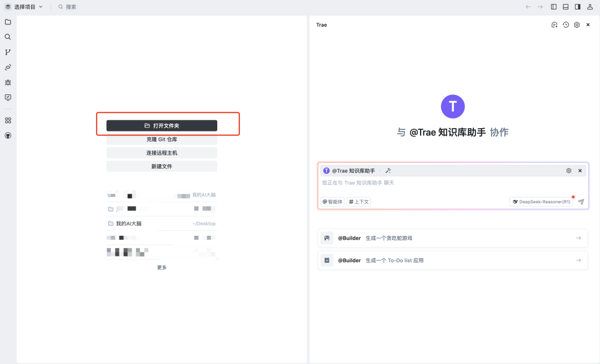Remove the @Trae 知识库助手 agent tag
The height and width of the screenshot is (364, 600).
coord(580,171)
